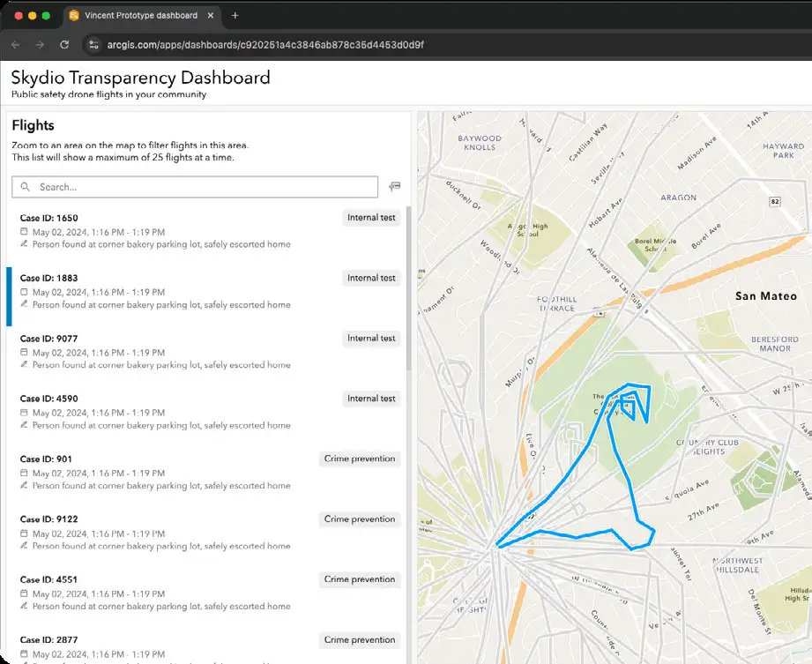The width and height of the screenshot is (812, 664).
Task: Click Internal test badge on Case 1650
Action: tap(371, 218)
